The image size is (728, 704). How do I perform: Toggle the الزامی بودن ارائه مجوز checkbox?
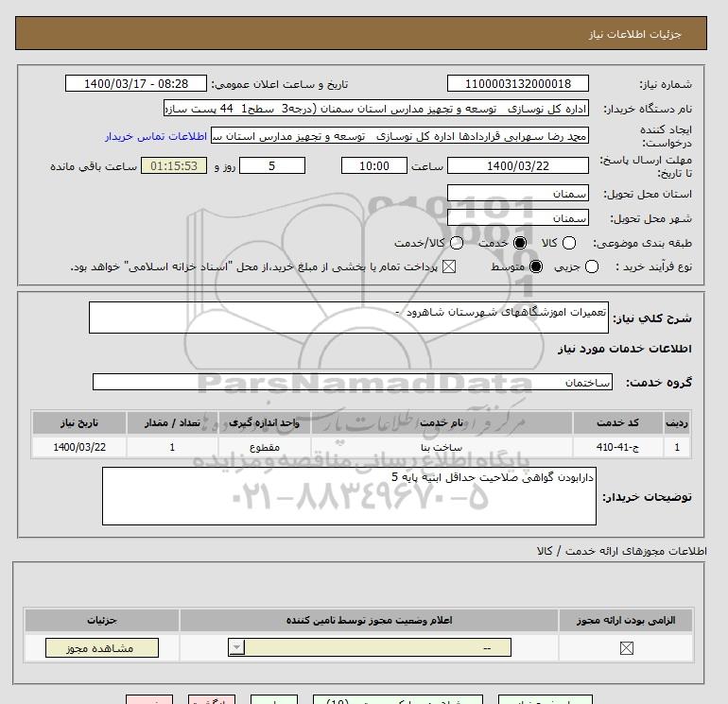click(x=626, y=648)
